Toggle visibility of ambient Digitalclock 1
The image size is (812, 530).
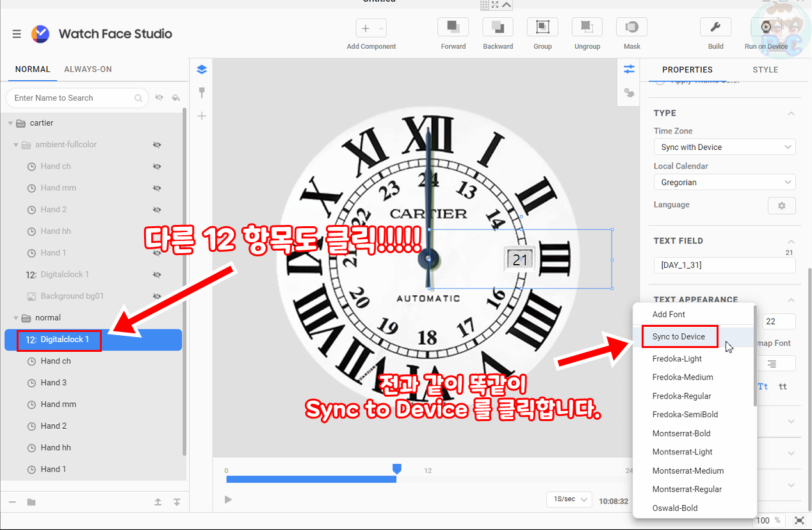[x=157, y=274]
